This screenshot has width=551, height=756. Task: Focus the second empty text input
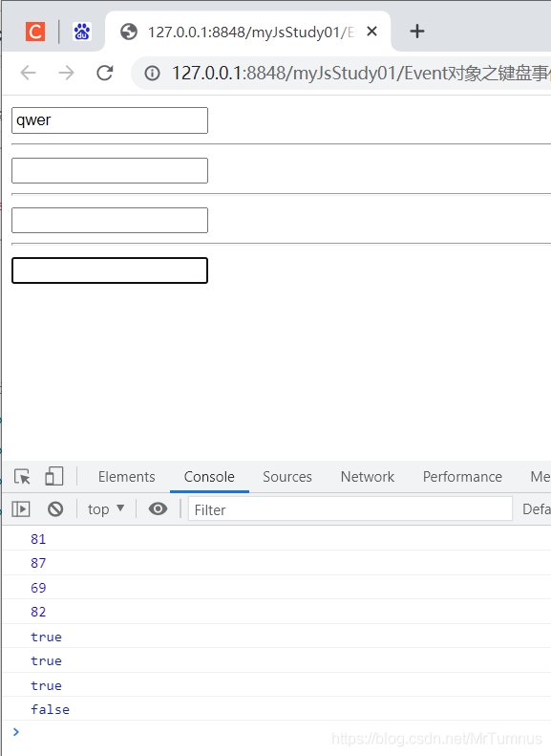click(110, 171)
